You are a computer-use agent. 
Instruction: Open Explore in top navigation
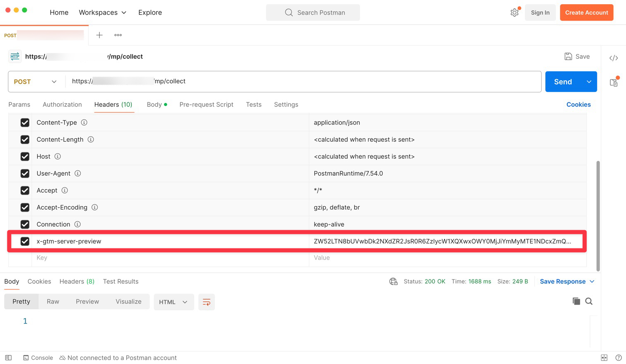150,12
